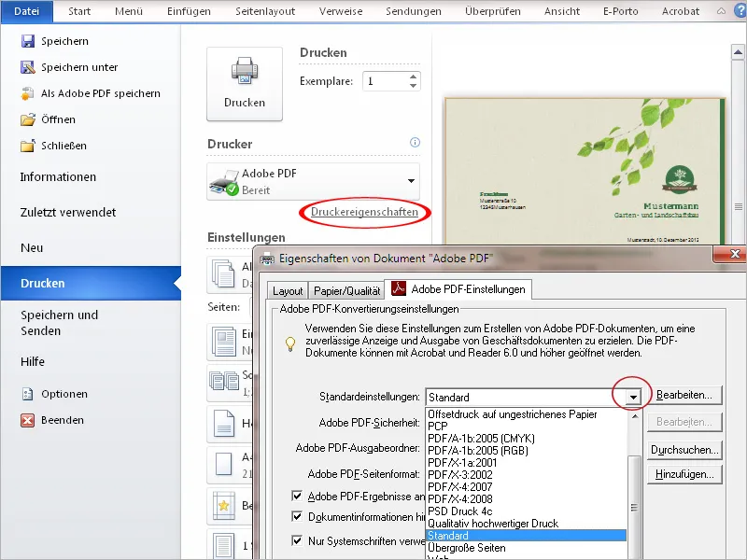Click the Adobe PDF logo on settings tab
The height and width of the screenshot is (560, 747).
(399, 288)
